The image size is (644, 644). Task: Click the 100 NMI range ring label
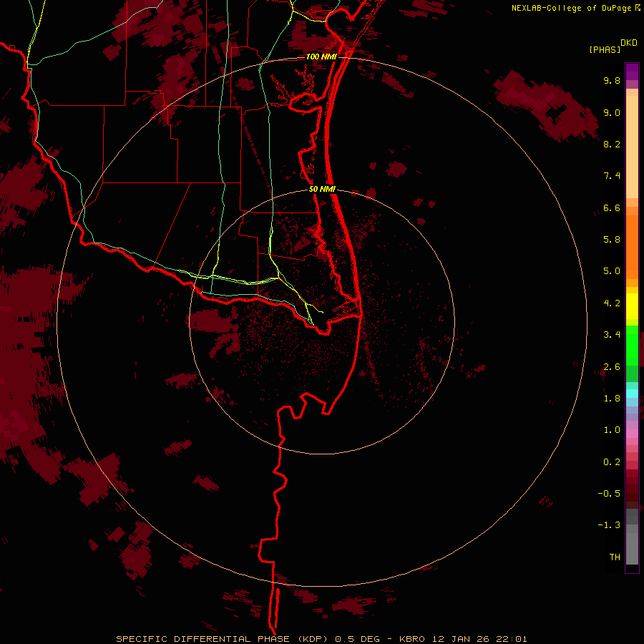(x=321, y=57)
